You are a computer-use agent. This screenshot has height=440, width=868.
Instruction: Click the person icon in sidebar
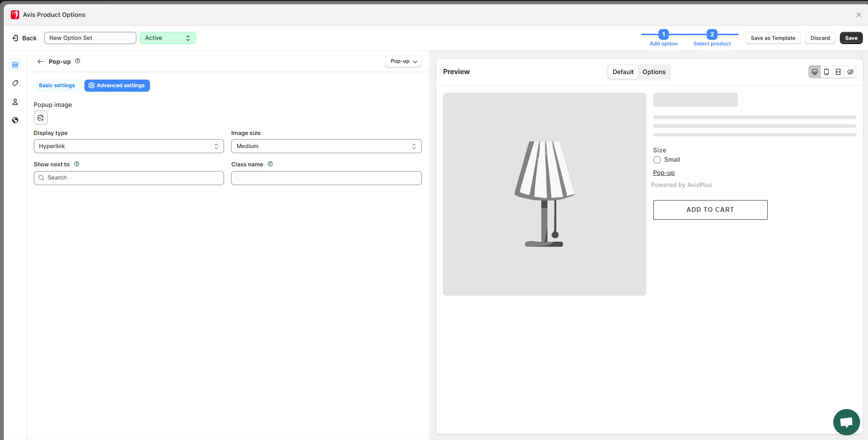click(x=15, y=102)
